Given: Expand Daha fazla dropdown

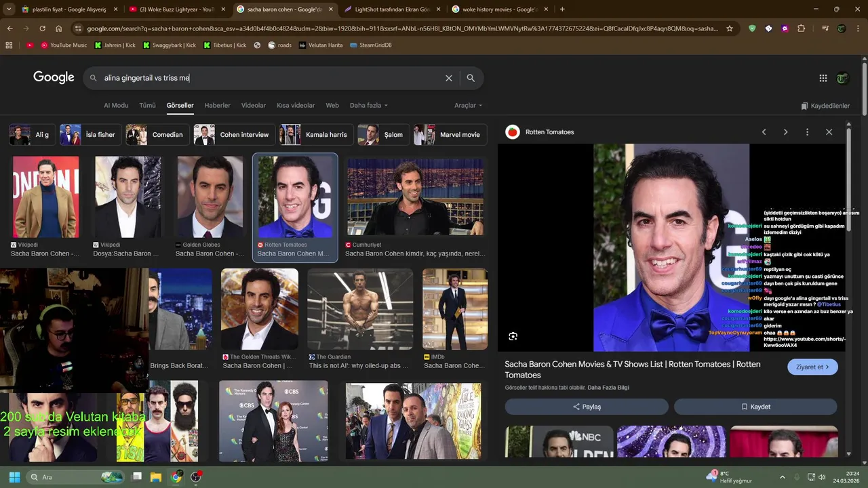Looking at the screenshot, I should point(369,106).
